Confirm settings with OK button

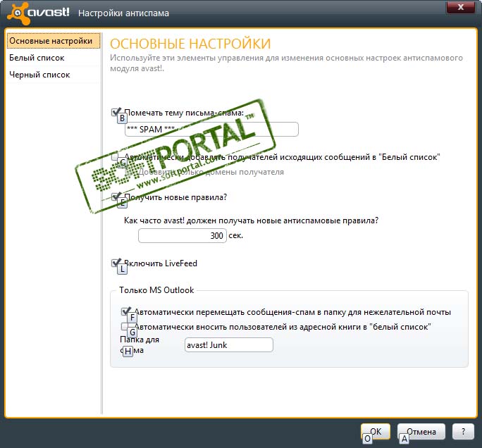point(376,431)
